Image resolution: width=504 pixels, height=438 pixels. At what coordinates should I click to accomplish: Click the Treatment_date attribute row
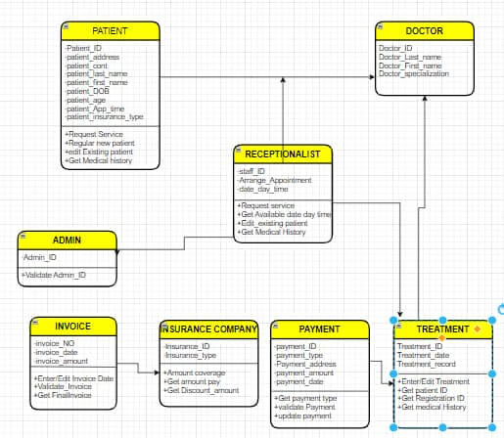click(424, 355)
